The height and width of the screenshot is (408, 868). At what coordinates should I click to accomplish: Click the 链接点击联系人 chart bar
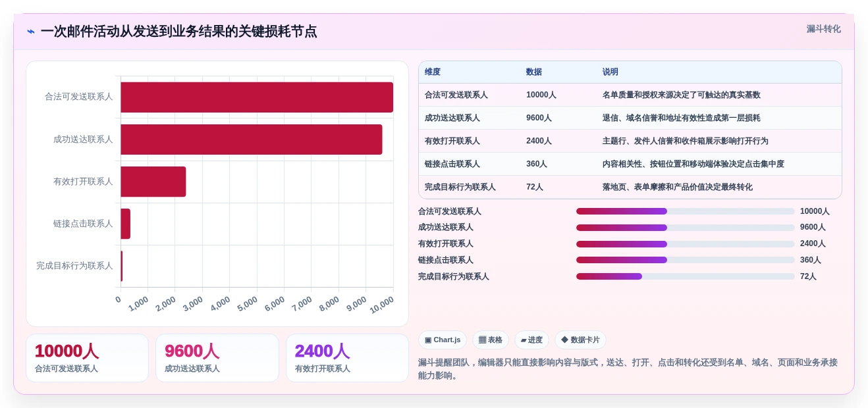click(126, 224)
